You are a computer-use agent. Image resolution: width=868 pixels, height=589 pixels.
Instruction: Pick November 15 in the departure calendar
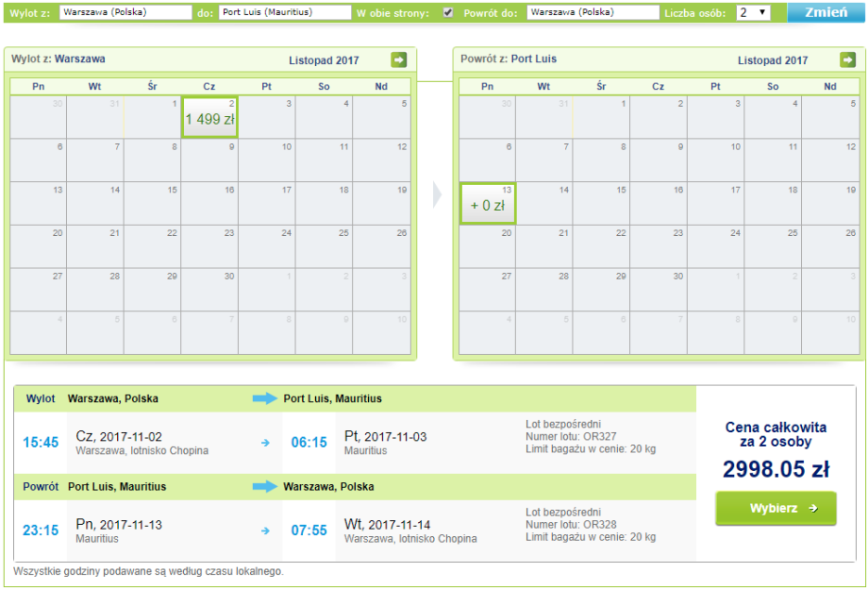tap(152, 203)
